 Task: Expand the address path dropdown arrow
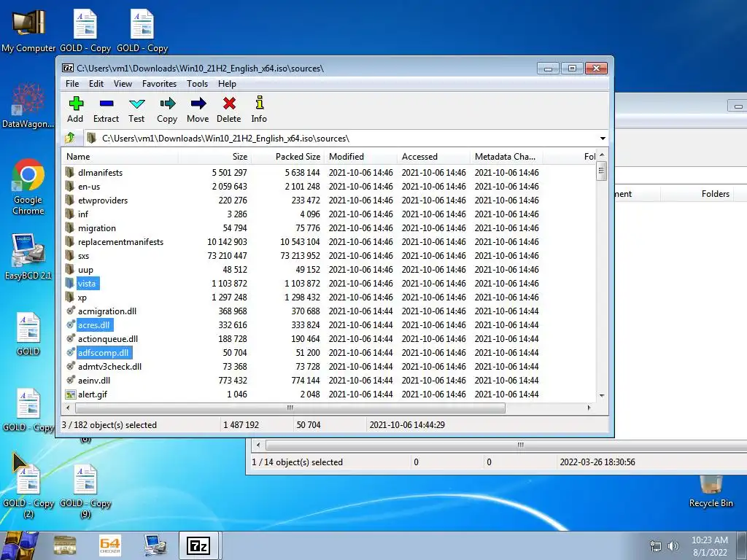(603, 138)
